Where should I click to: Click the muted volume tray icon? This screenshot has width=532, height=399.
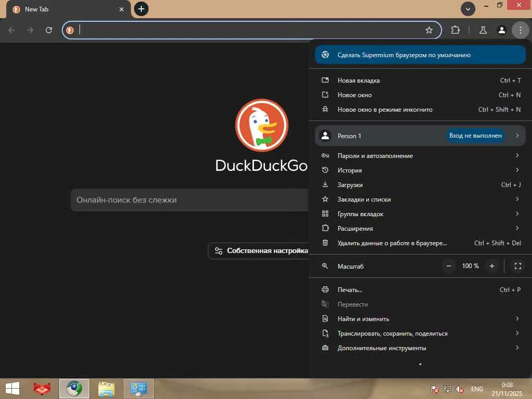460,389
